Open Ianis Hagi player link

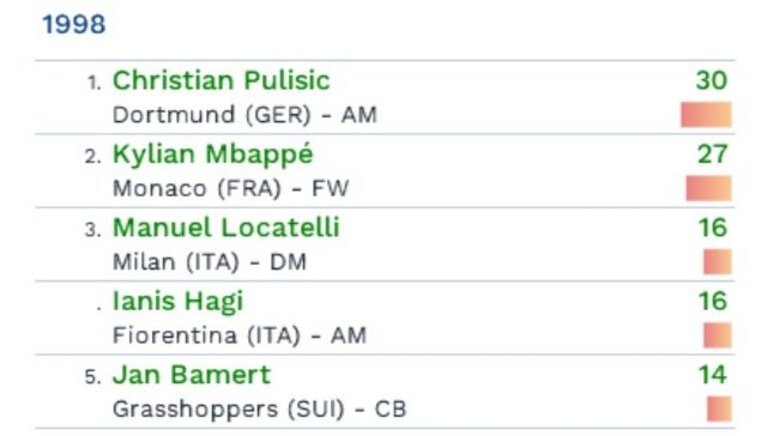[x=178, y=302]
